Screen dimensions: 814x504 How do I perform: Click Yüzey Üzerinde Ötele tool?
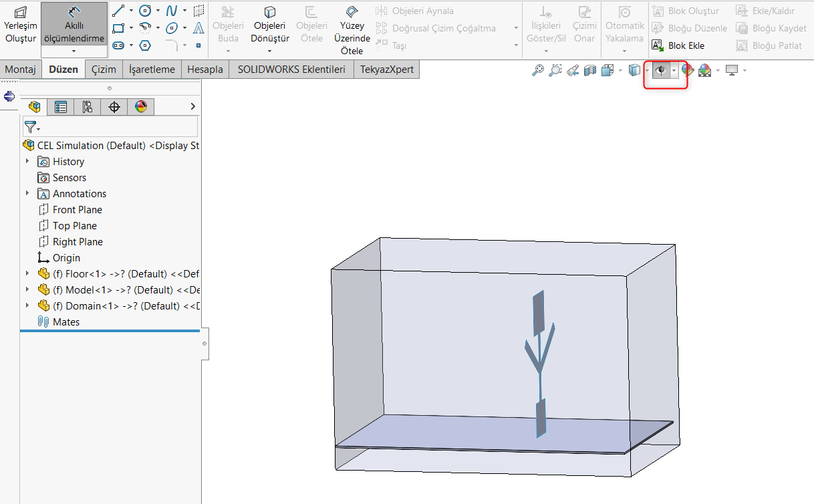point(352,29)
